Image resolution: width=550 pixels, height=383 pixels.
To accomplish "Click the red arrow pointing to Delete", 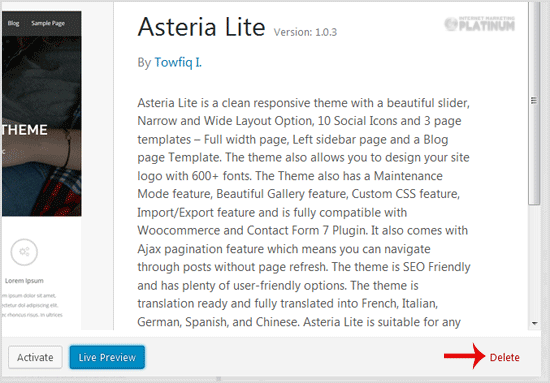I will point(464,356).
